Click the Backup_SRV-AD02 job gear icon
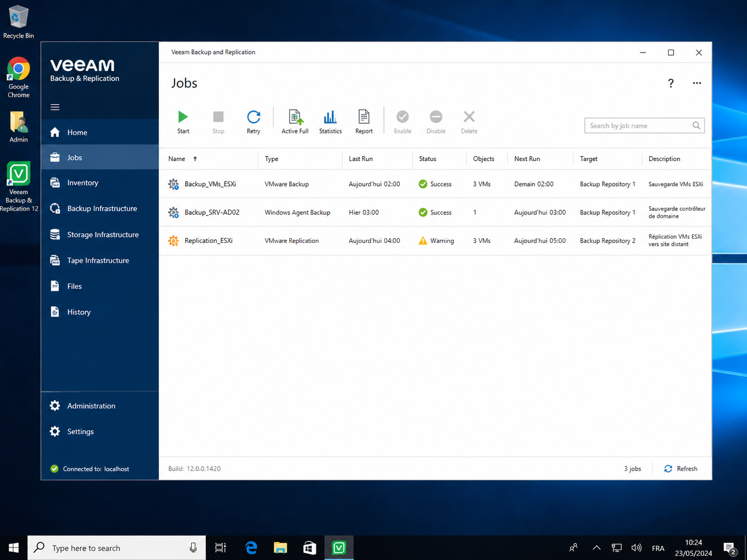 (x=173, y=212)
